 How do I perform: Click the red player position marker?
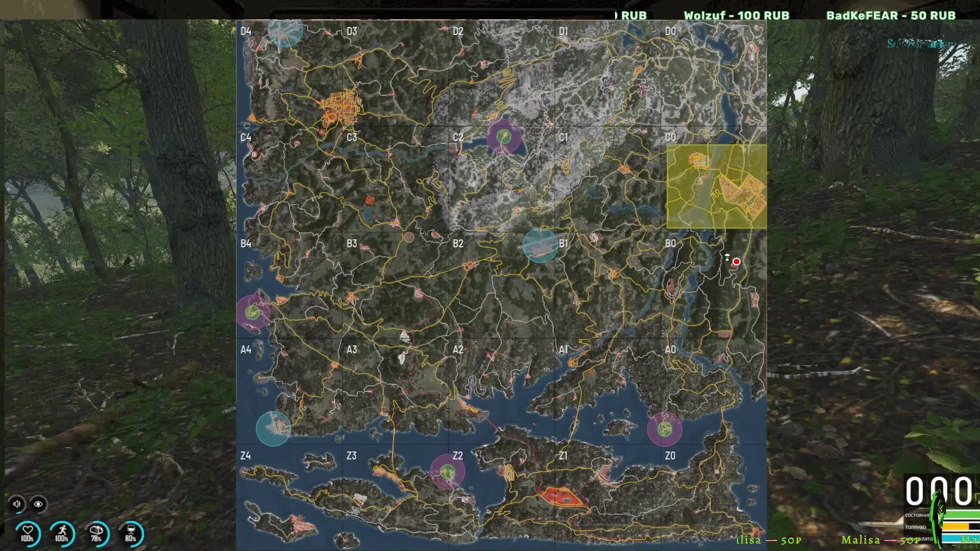tap(736, 262)
